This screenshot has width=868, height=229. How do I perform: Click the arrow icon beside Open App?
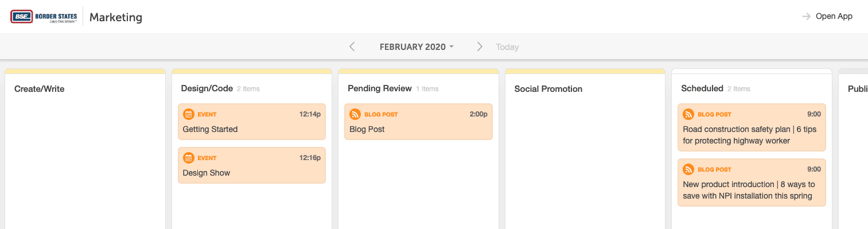tap(806, 17)
